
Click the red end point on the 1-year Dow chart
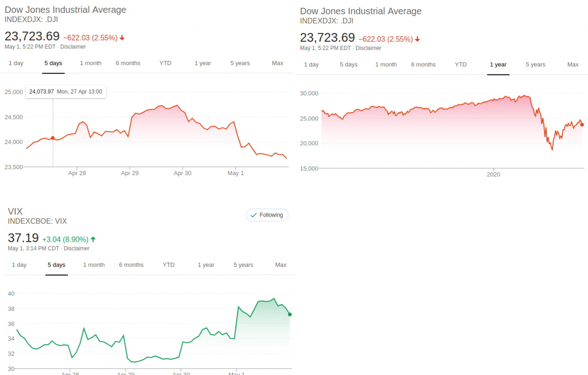pos(582,125)
